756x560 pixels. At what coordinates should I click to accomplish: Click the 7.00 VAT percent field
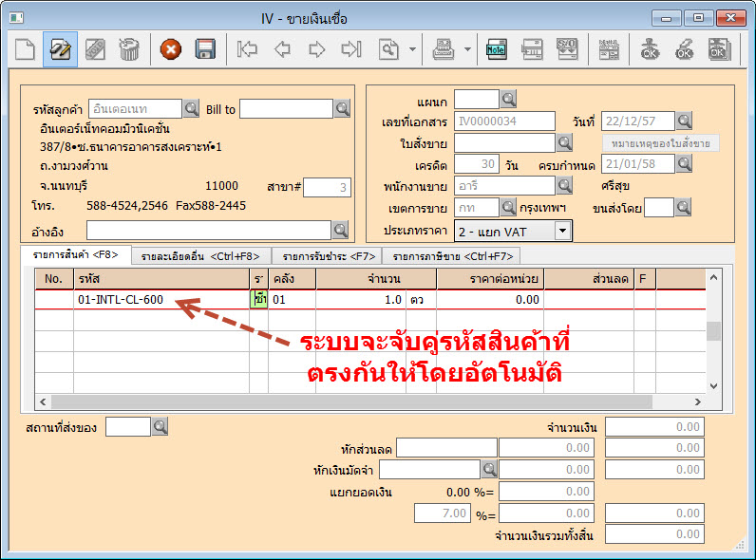pos(443,513)
